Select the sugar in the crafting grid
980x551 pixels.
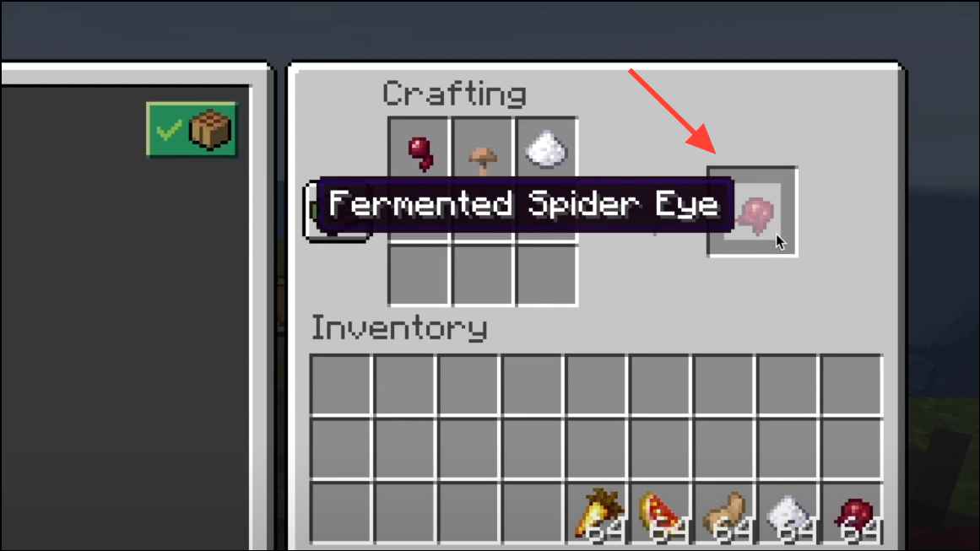(x=546, y=149)
